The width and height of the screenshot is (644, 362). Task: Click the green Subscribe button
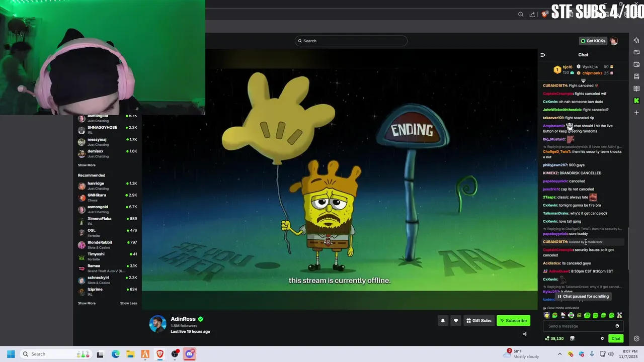click(x=513, y=321)
